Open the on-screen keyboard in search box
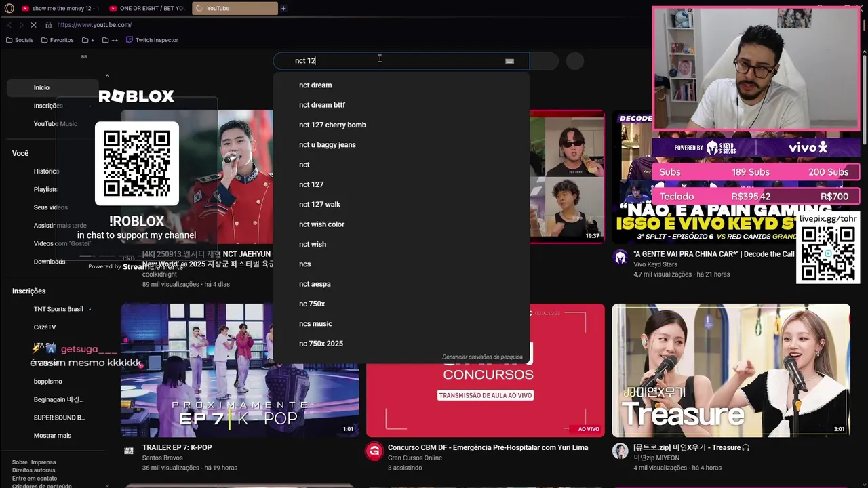 click(509, 61)
